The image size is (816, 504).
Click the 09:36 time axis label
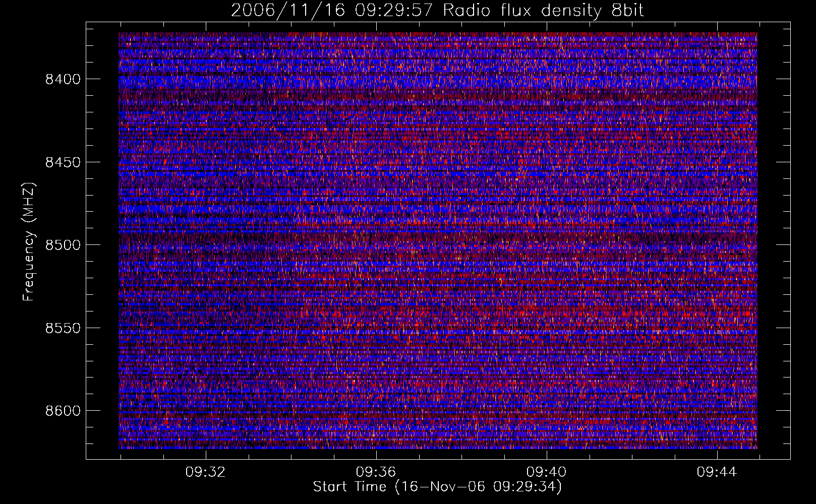tap(376, 472)
